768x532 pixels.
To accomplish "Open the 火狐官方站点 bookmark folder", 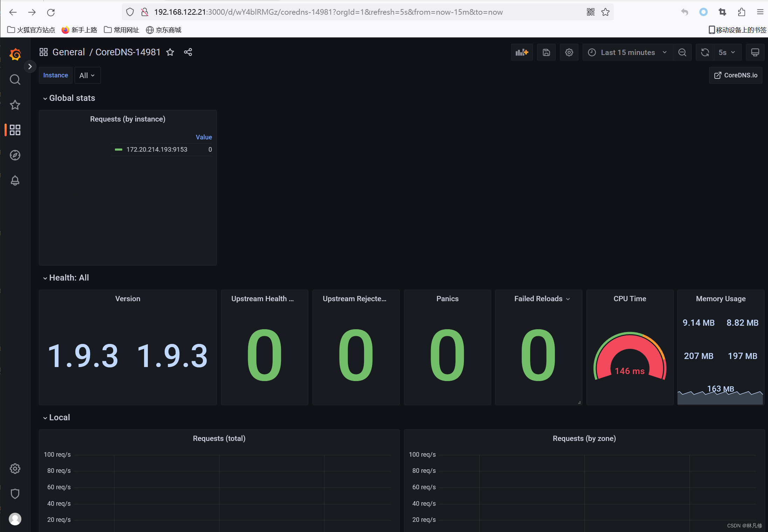I will 31,30.
